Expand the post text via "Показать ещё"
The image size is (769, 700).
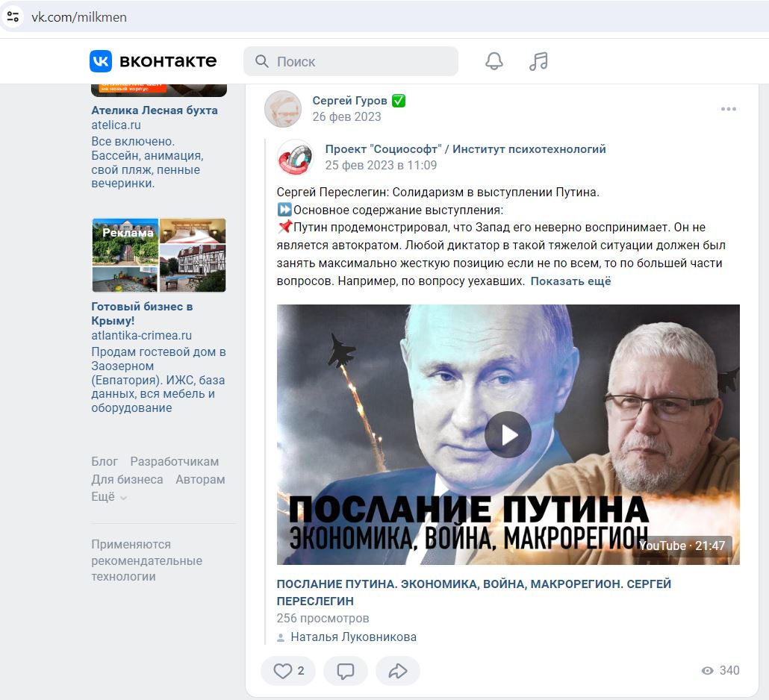pos(570,281)
